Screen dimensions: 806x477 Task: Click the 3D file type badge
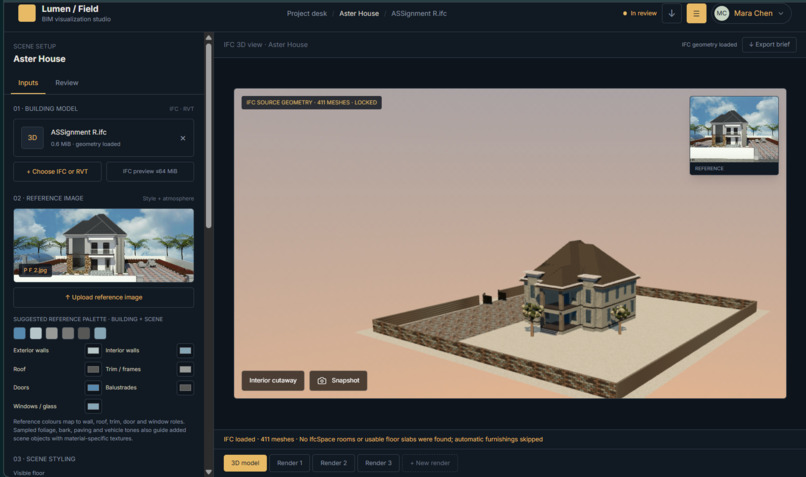tap(32, 138)
